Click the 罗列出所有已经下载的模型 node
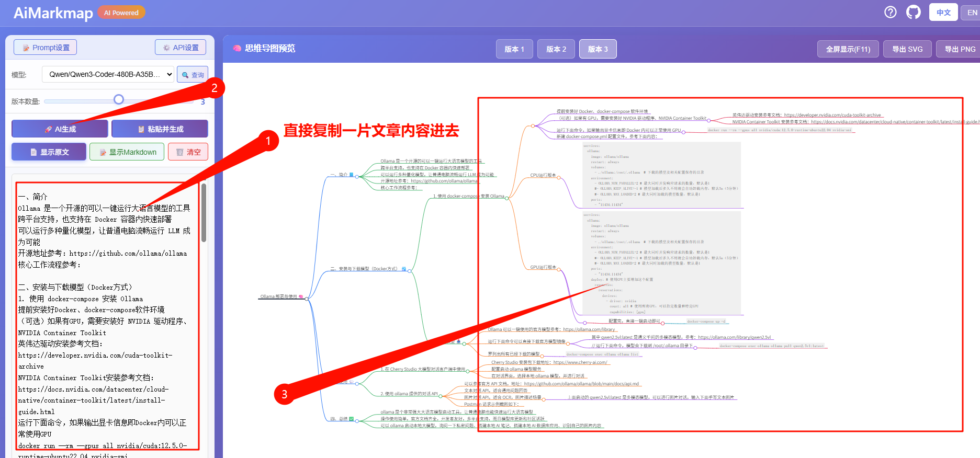 pos(514,354)
